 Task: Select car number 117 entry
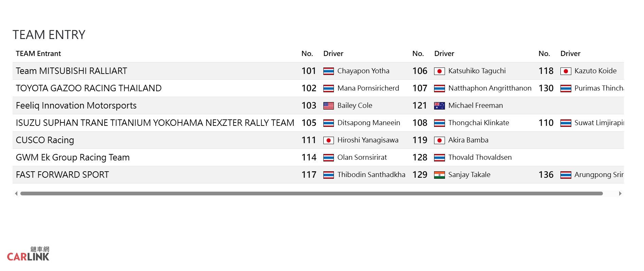(x=309, y=175)
